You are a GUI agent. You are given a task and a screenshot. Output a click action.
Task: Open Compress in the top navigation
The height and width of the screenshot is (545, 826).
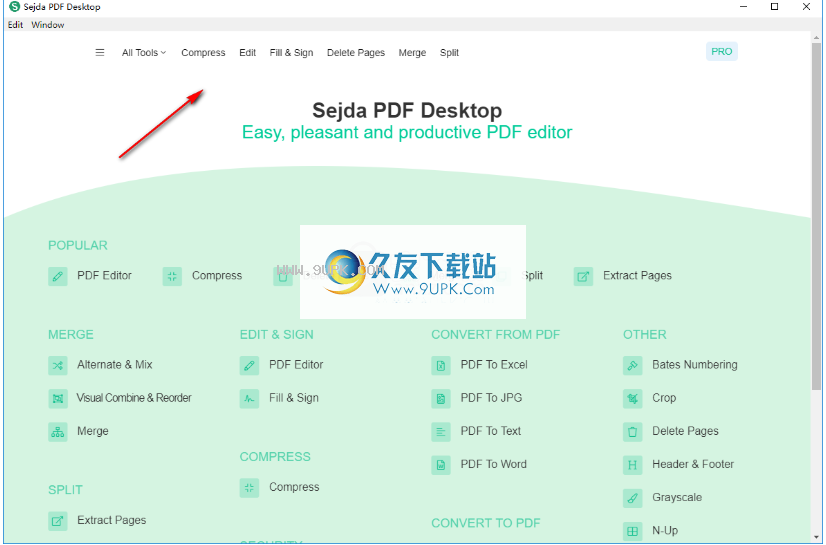203,53
